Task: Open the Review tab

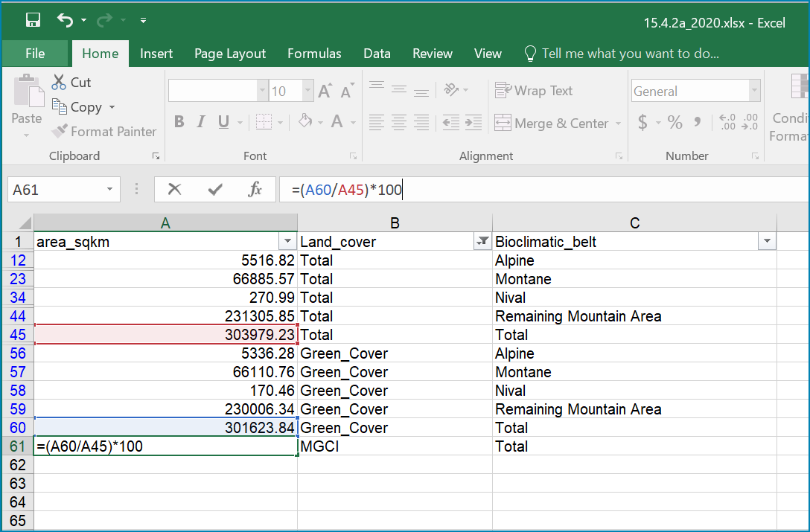Action: pos(433,54)
